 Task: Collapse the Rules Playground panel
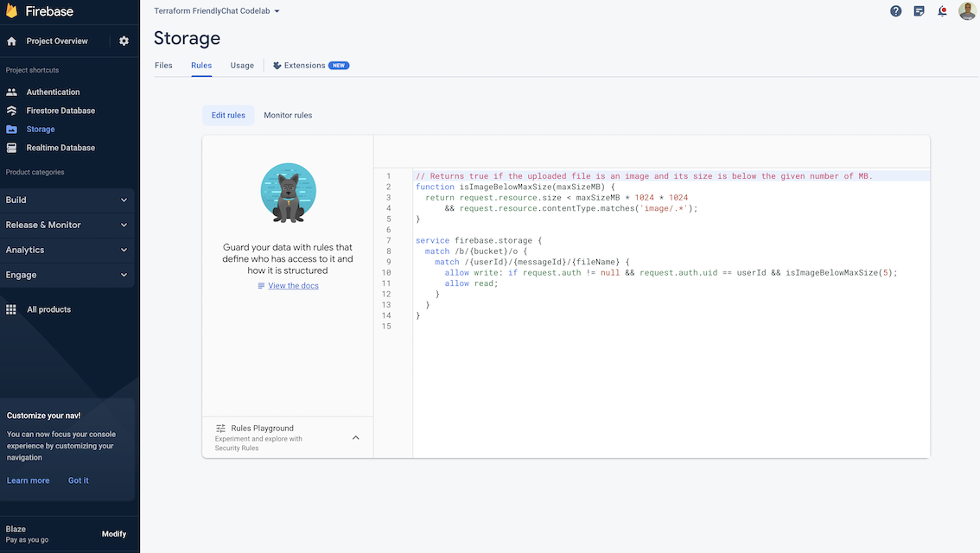coord(355,437)
